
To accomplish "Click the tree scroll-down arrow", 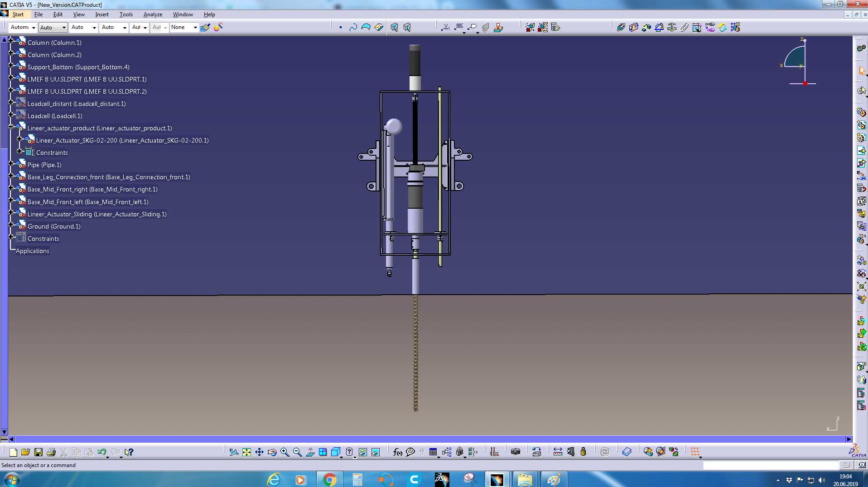I will click(4, 432).
